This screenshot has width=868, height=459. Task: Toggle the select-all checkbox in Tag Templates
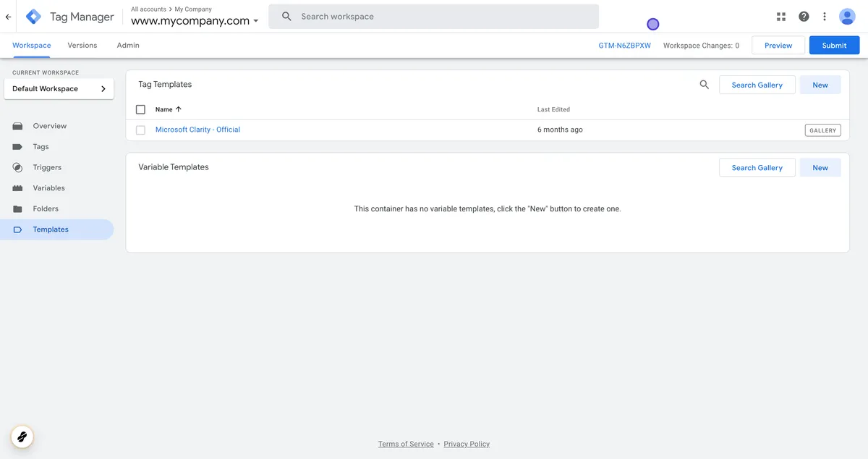click(x=141, y=109)
